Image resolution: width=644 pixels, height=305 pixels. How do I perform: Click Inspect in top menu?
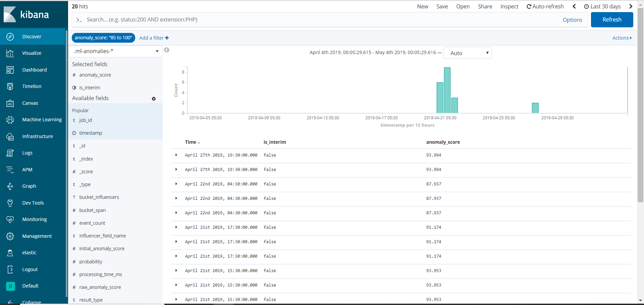509,6
